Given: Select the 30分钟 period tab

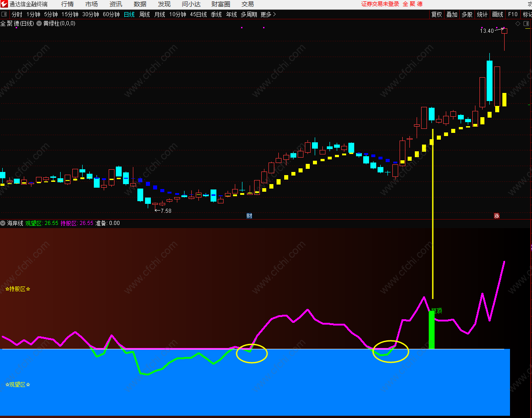Looking at the screenshot, I should (91, 14).
